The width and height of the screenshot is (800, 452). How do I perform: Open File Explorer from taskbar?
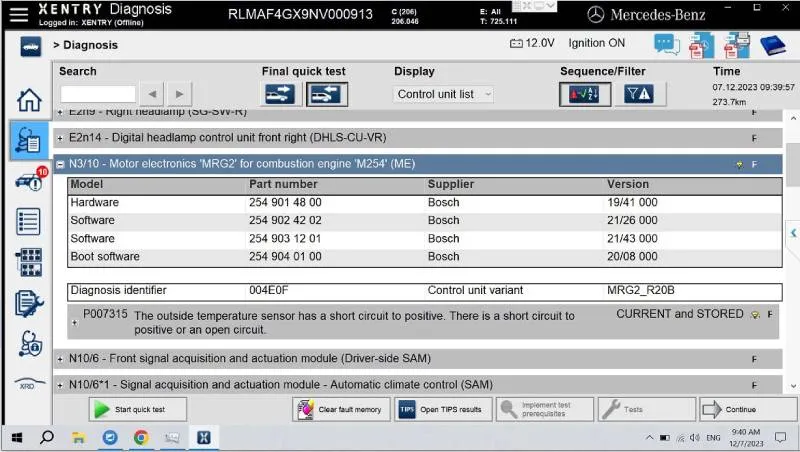click(79, 438)
